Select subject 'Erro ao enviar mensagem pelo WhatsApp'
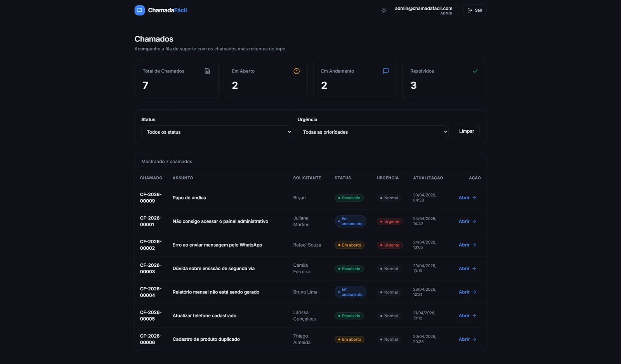The height and width of the screenshot is (364, 621). pos(217,245)
